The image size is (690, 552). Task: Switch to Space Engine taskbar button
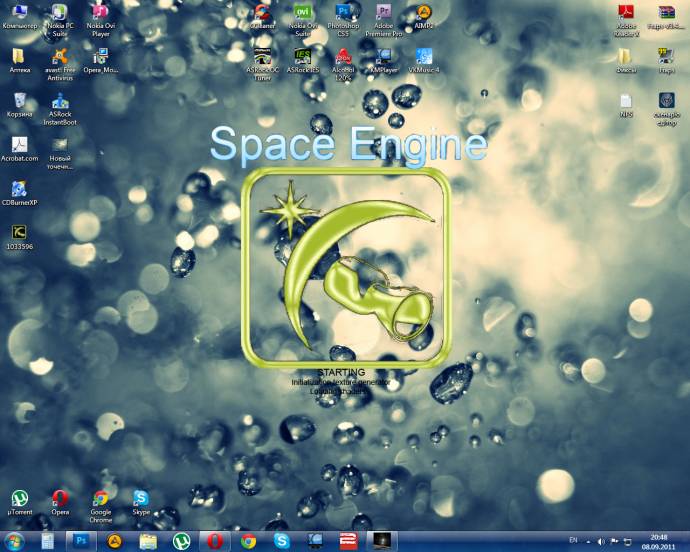coord(382,541)
